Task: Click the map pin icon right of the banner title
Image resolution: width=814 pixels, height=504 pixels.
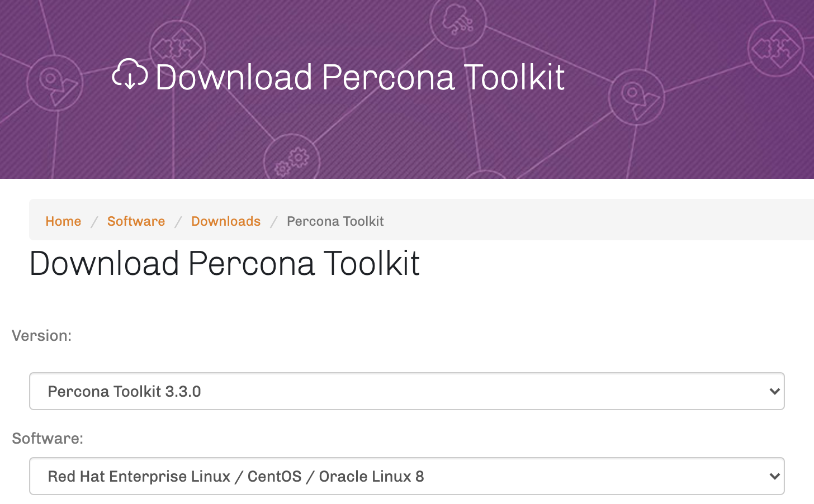Action: 636,97
